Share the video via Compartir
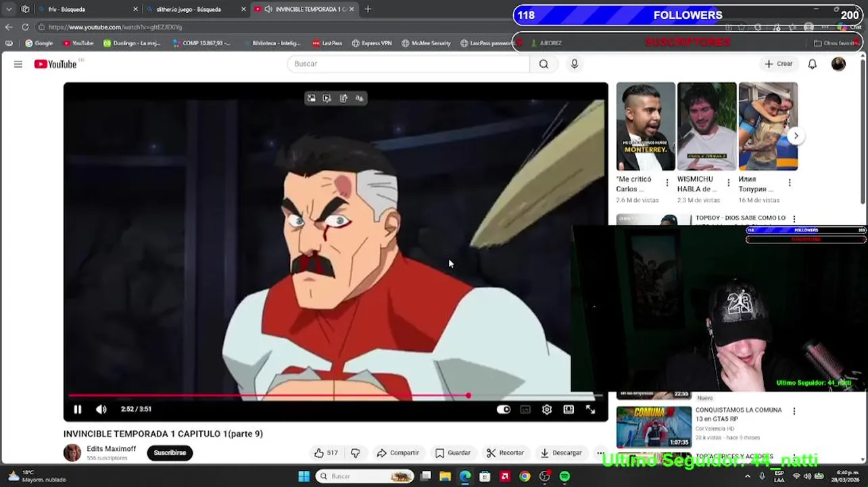The width and height of the screenshot is (868, 487). [398, 453]
